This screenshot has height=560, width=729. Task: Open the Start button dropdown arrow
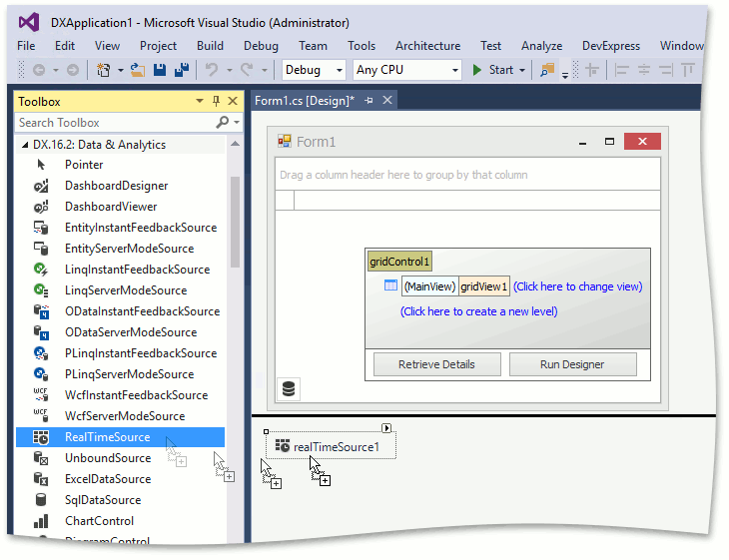522,70
